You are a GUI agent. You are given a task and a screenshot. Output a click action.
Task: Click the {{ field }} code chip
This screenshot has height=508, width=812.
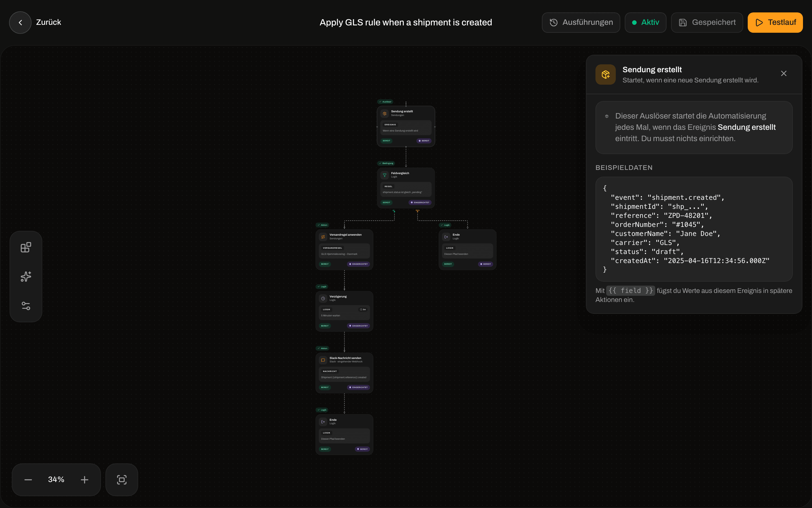(x=630, y=291)
